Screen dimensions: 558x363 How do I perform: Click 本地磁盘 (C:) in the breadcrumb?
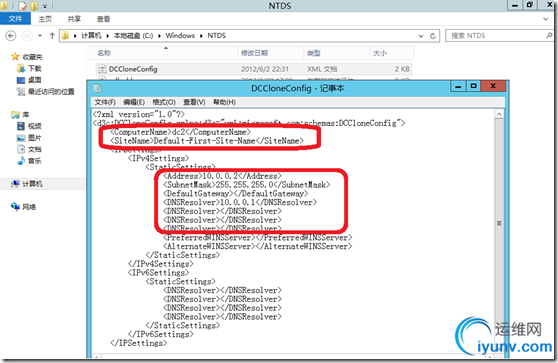[133, 36]
